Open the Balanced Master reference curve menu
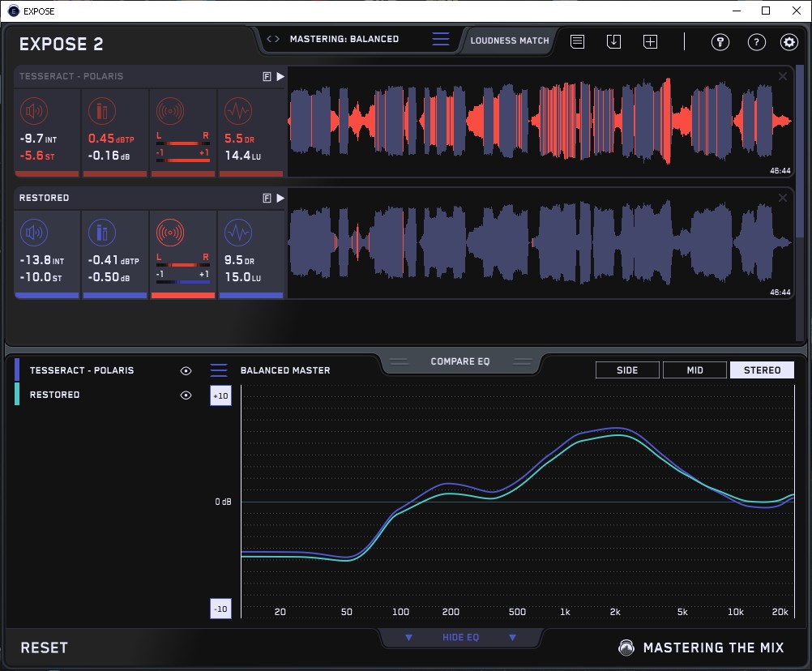The width and height of the screenshot is (812, 671). point(219,370)
